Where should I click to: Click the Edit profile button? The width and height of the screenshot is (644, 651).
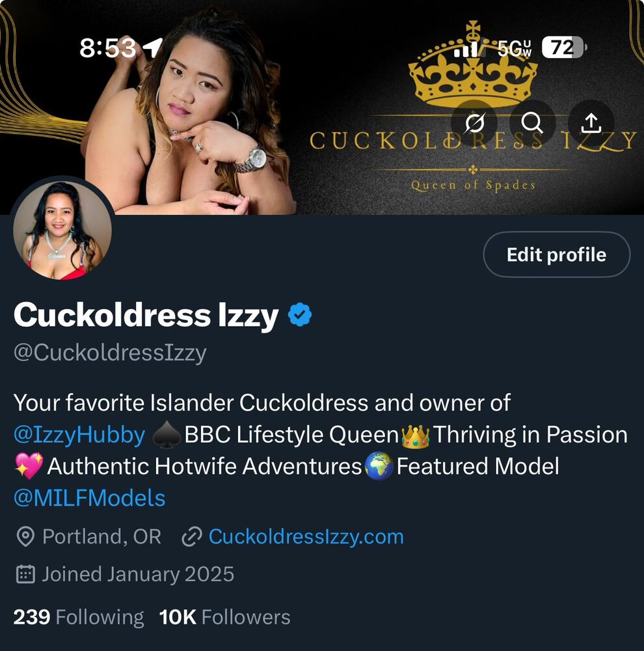(556, 255)
